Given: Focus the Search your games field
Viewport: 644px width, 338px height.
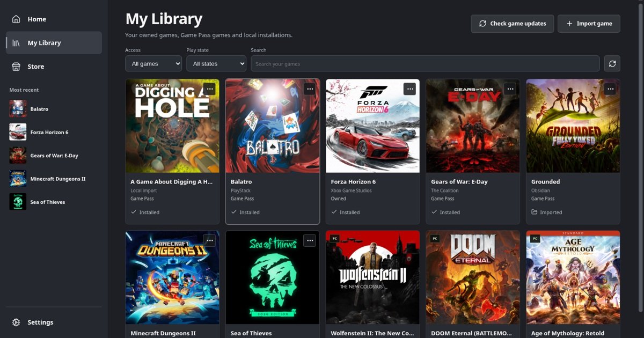Looking at the screenshot, I should [x=425, y=64].
